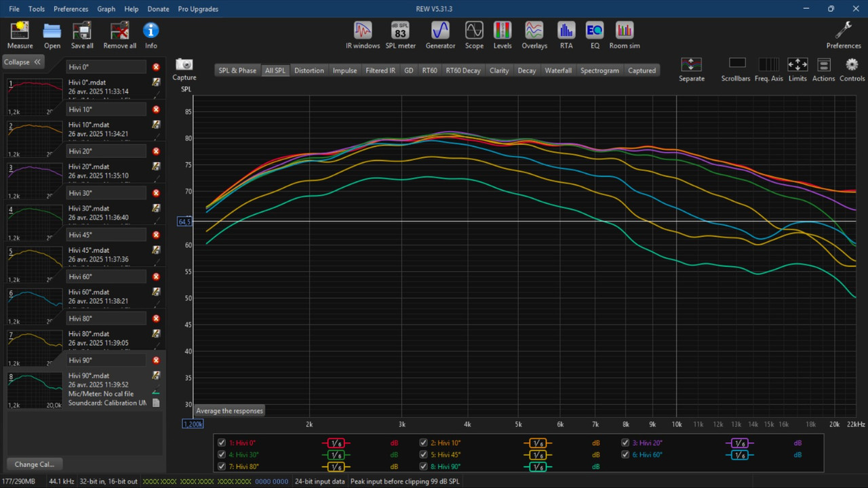Open smoothing selector for Hivi 20° trace
Viewport: 868px width, 488px height.
[x=740, y=443]
